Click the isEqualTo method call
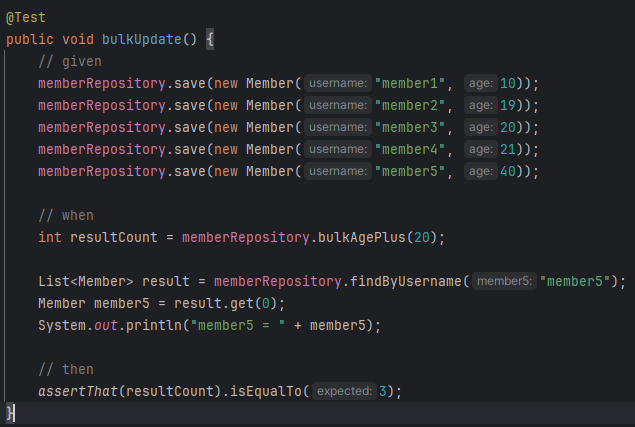 pyautogui.click(x=266, y=391)
